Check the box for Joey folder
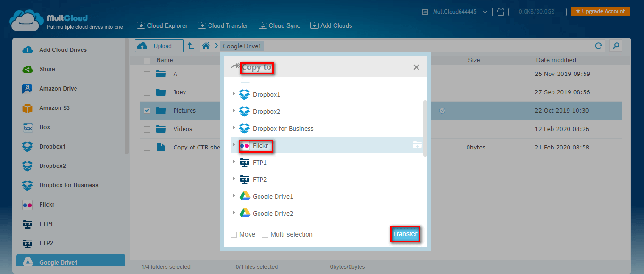Image resolution: width=644 pixels, height=274 pixels. 147,92
